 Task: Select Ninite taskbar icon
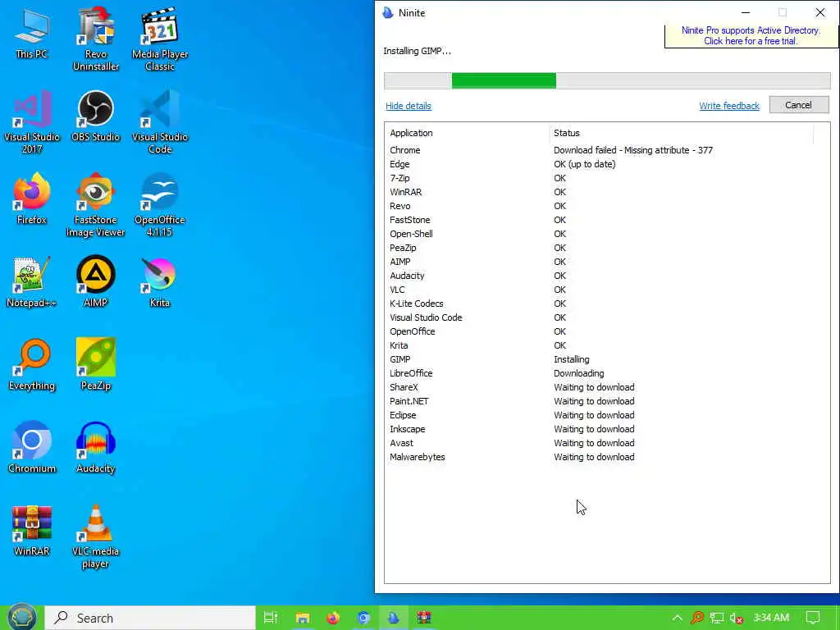click(x=394, y=618)
